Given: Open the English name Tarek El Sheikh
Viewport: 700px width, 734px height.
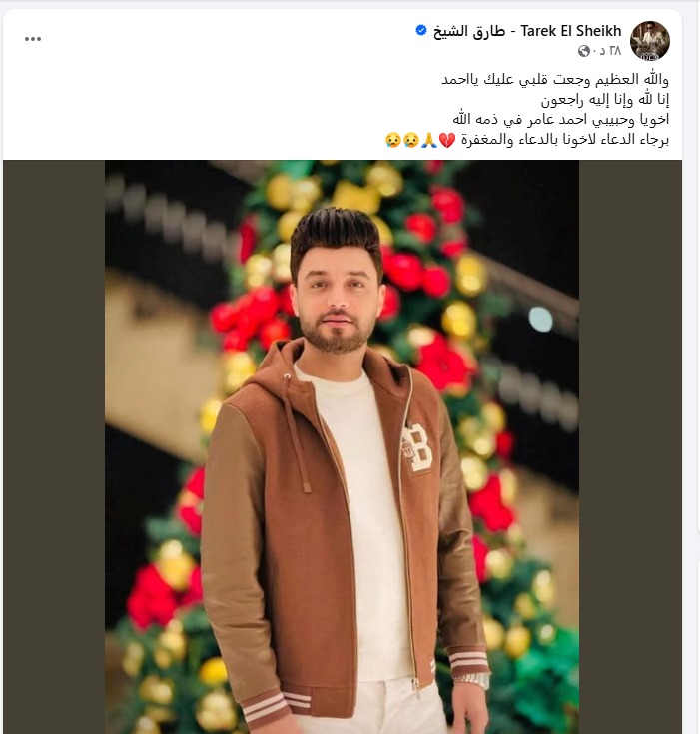Looking at the screenshot, I should coord(571,31).
